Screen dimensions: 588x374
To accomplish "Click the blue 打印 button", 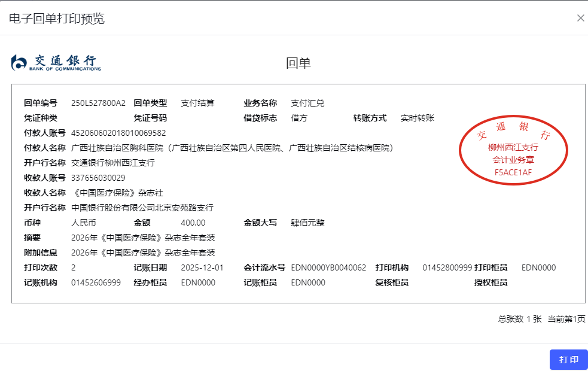I will click(568, 360).
